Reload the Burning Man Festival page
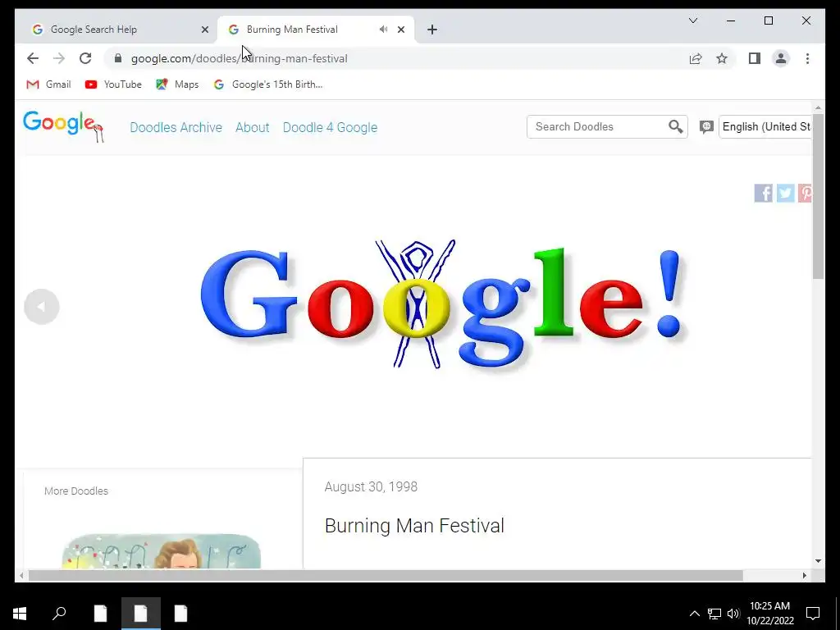The width and height of the screenshot is (840, 630). (x=85, y=58)
